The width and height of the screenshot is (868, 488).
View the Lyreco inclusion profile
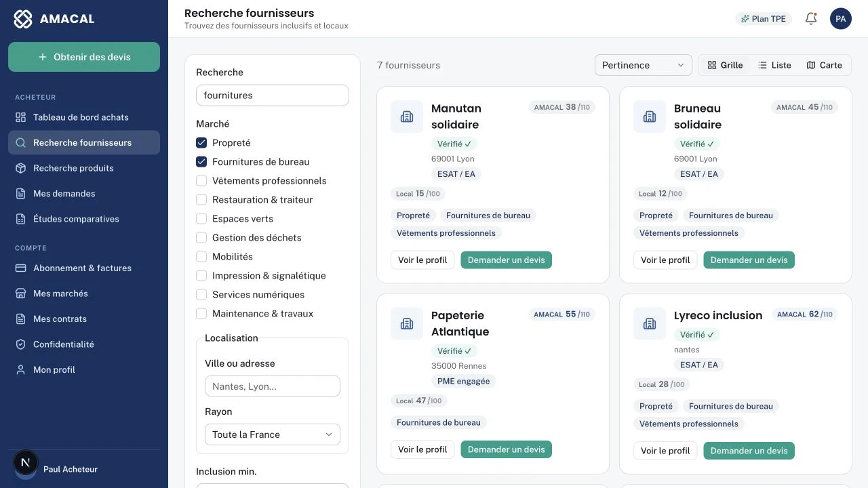click(x=665, y=451)
